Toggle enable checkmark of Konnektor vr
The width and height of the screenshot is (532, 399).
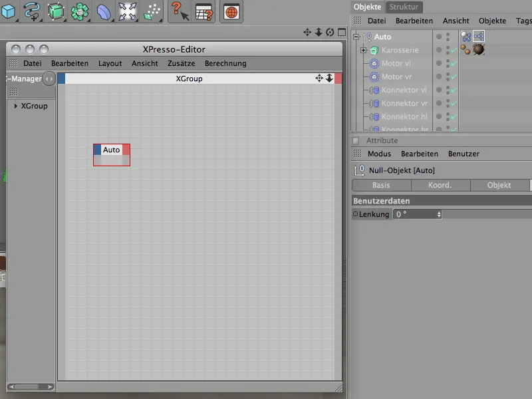point(454,103)
